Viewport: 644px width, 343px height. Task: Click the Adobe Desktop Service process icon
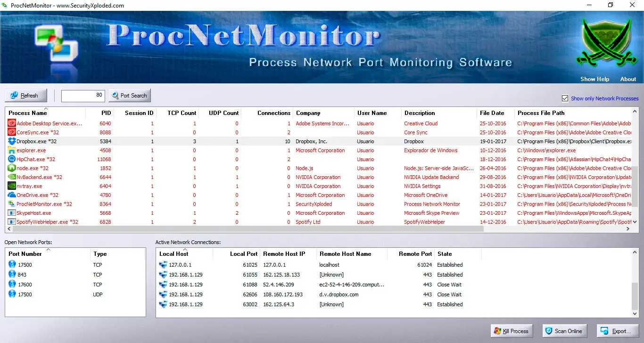click(x=12, y=123)
